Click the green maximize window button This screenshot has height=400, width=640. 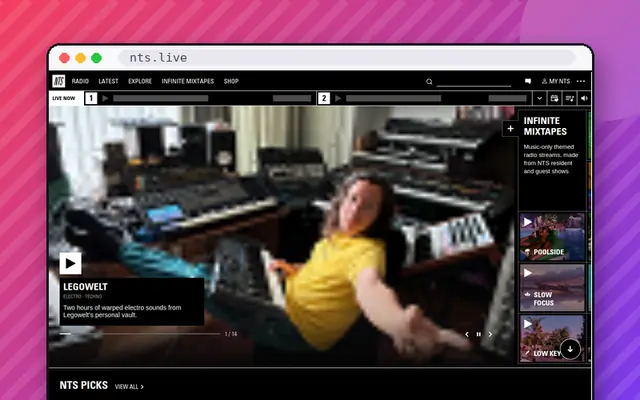click(96, 58)
